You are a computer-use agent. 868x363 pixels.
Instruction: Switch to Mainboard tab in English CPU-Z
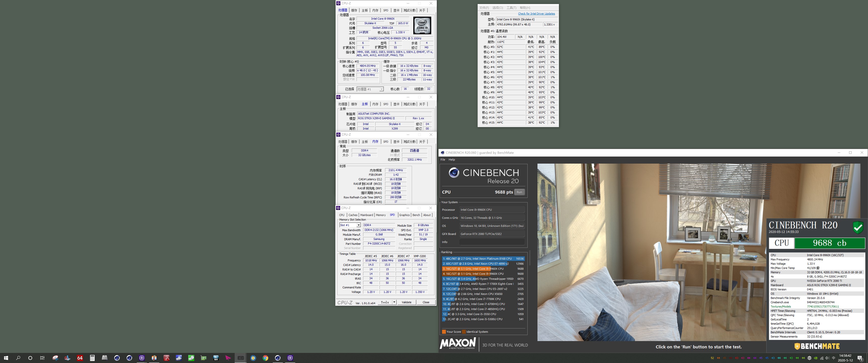(x=367, y=215)
